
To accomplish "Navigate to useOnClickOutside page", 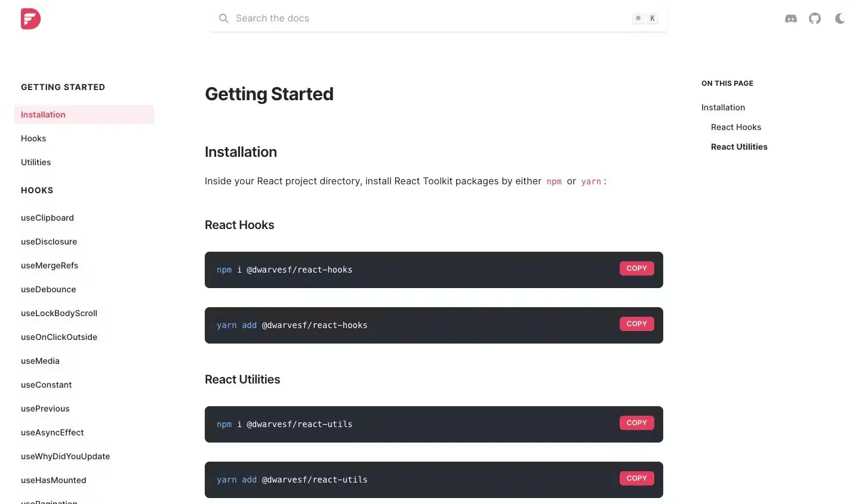I will 59,337.
